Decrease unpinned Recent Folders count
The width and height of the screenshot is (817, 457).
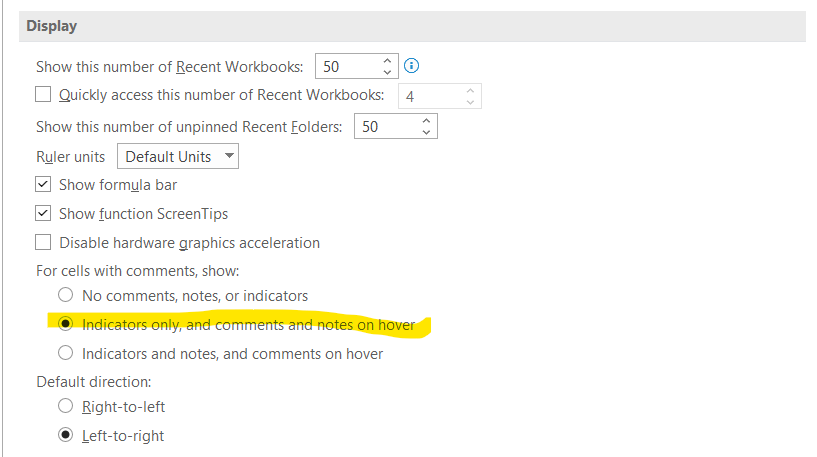426,132
